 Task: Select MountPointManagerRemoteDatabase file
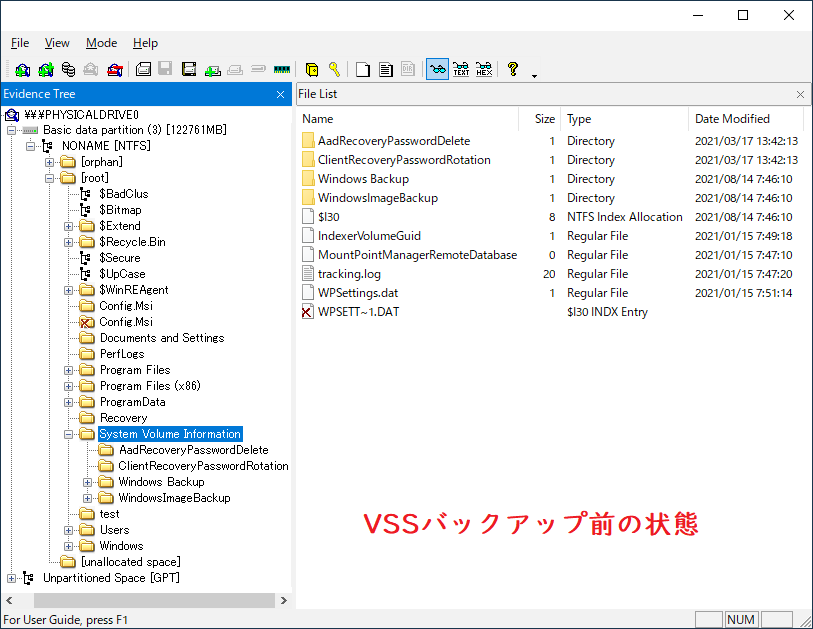tap(417, 255)
